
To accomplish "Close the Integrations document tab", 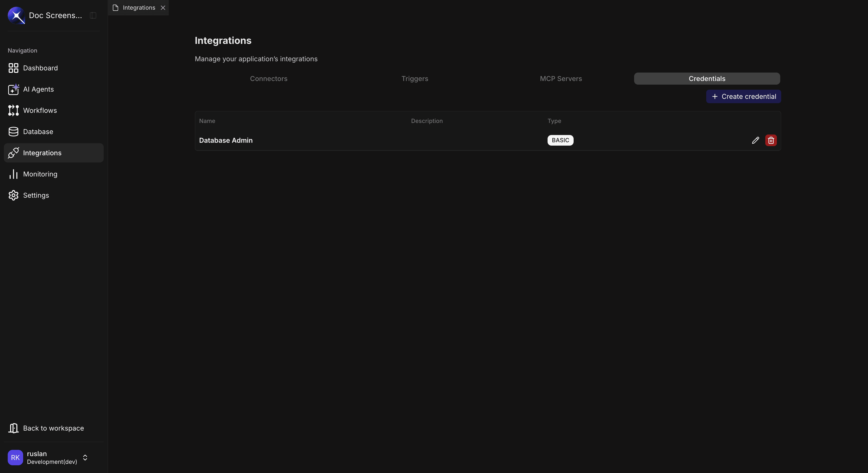I will pos(163,8).
